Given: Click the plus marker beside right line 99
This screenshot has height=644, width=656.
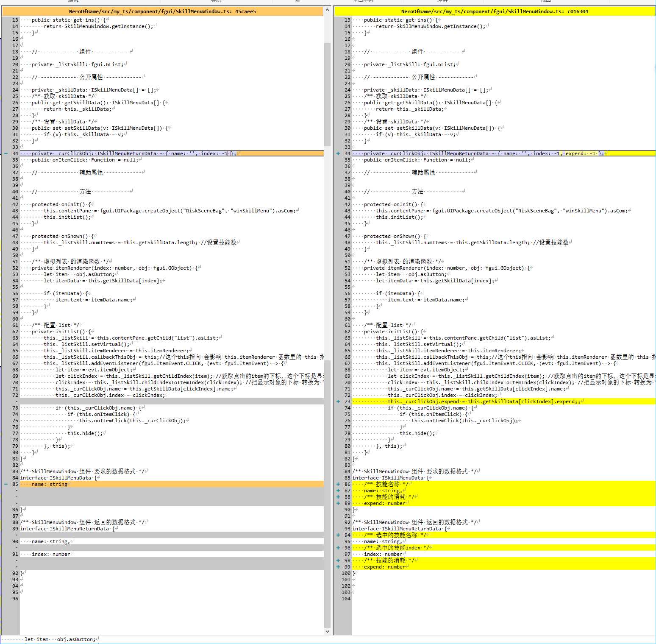Looking at the screenshot, I should (338, 567).
